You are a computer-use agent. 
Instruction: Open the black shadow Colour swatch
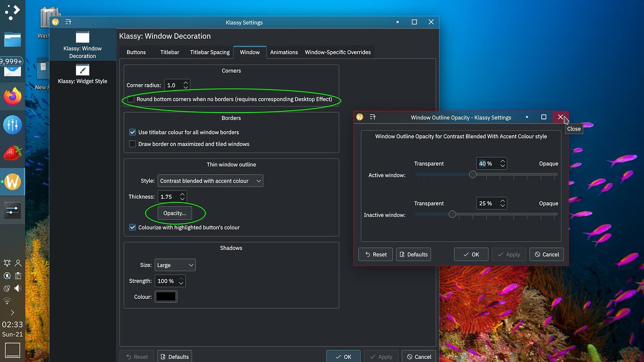(166, 297)
